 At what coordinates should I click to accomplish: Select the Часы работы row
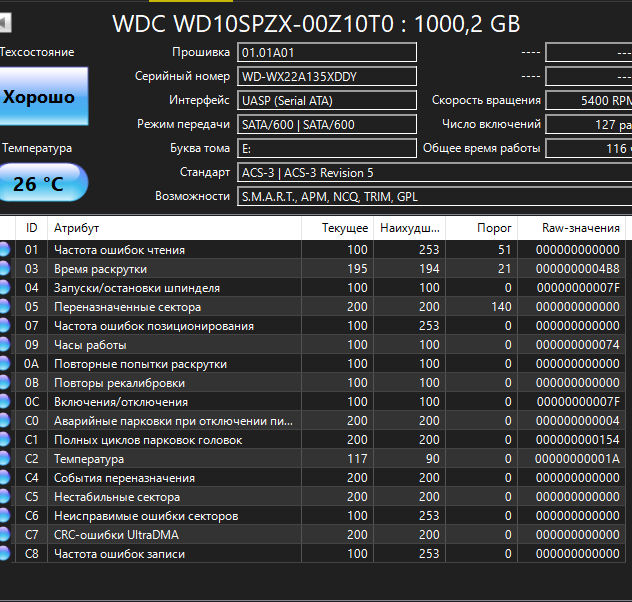[313, 345]
